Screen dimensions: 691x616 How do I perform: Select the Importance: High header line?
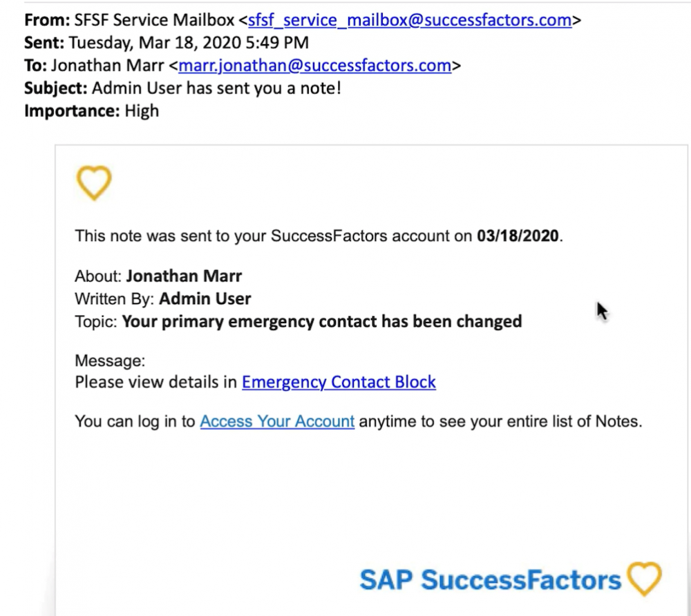click(91, 111)
